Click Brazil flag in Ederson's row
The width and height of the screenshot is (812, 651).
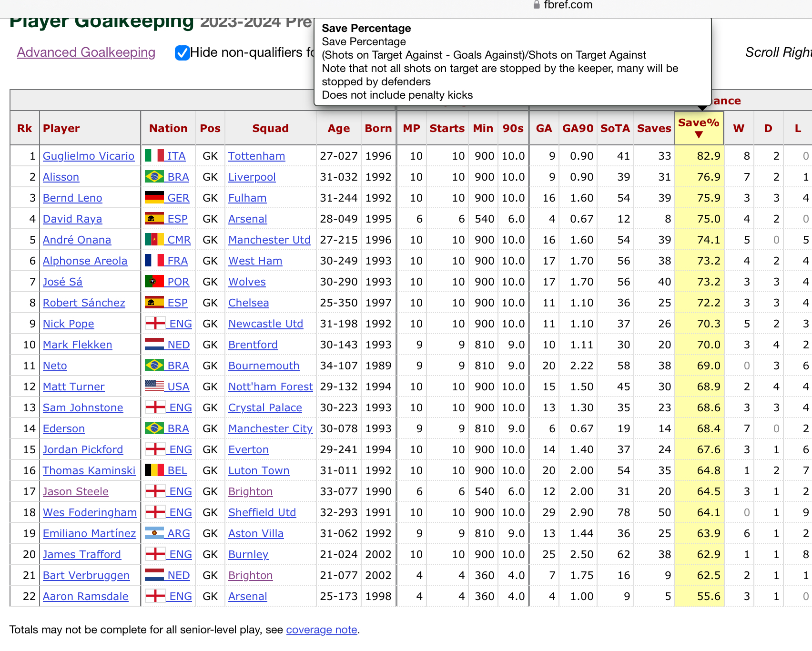(154, 428)
